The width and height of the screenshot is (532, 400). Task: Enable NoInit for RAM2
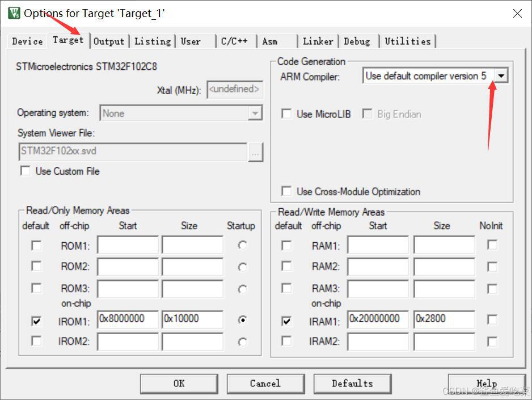point(492,267)
